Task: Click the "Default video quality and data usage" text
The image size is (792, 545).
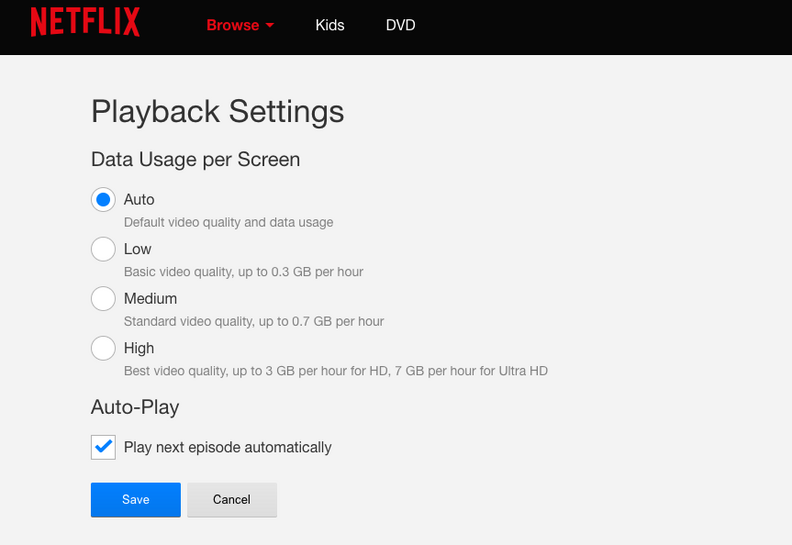Action: 228,222
